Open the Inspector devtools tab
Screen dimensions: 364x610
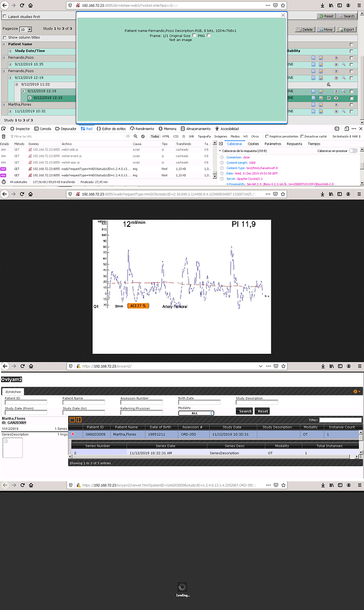click(x=20, y=129)
